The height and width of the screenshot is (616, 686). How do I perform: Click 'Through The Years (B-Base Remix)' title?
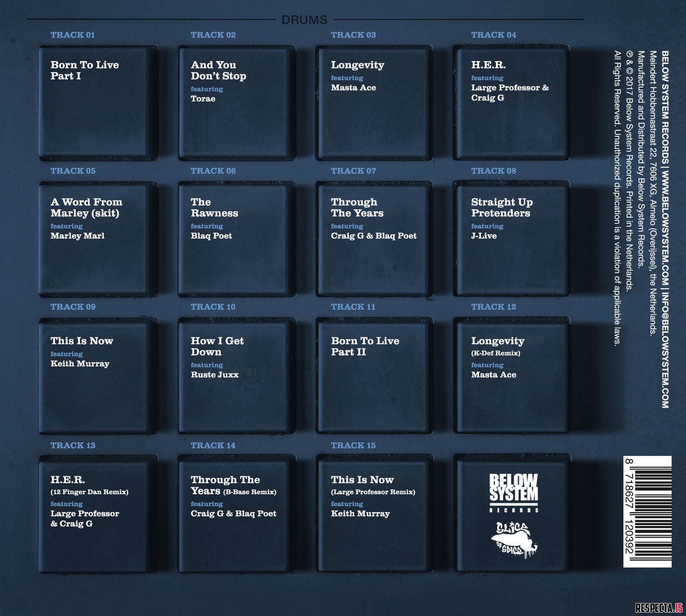tap(233, 486)
